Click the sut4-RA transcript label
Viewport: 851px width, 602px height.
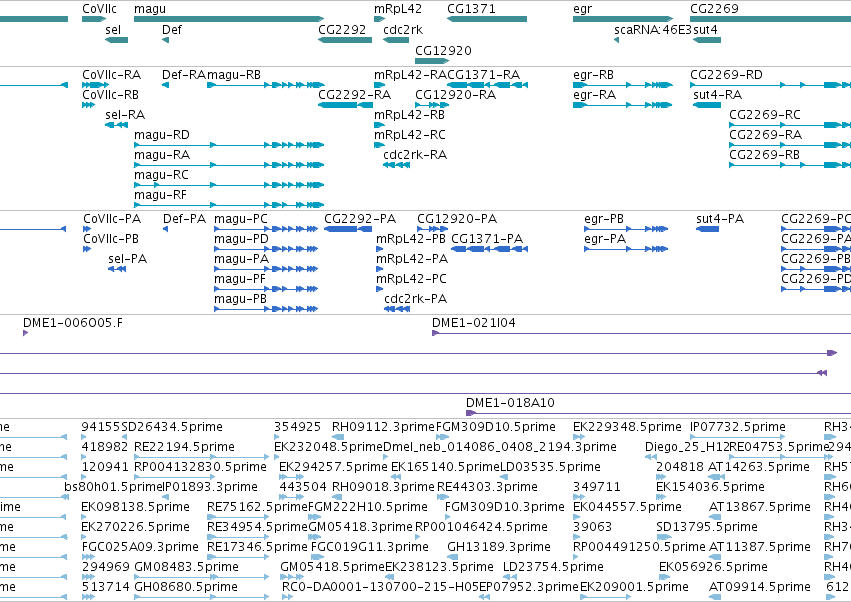coord(717,95)
